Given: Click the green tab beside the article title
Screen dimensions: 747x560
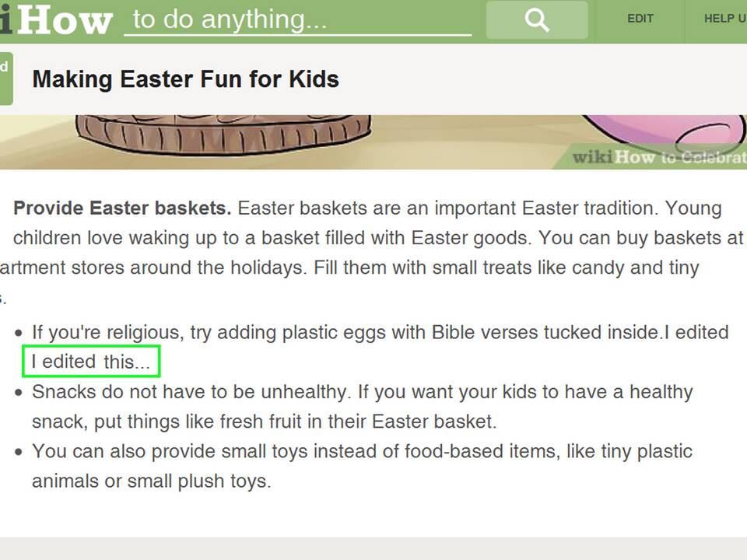Looking at the screenshot, I should (x=5, y=79).
